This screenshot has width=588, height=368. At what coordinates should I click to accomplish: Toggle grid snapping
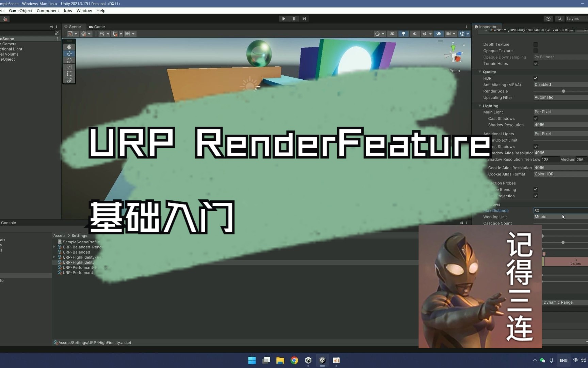115,34
